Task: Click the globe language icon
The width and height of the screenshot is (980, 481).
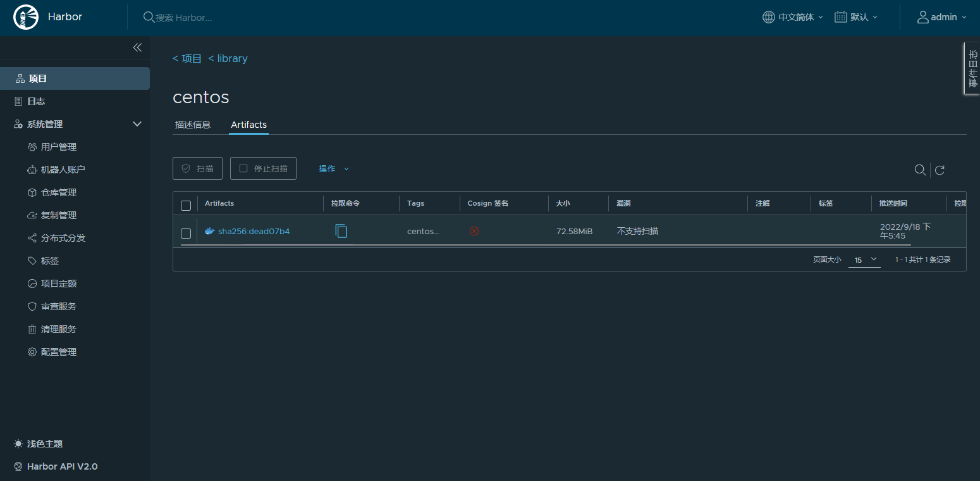Action: 769,17
